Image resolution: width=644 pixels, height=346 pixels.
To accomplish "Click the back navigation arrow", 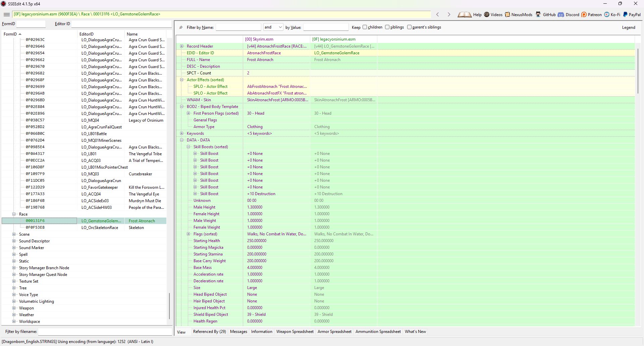I will coord(437,14).
